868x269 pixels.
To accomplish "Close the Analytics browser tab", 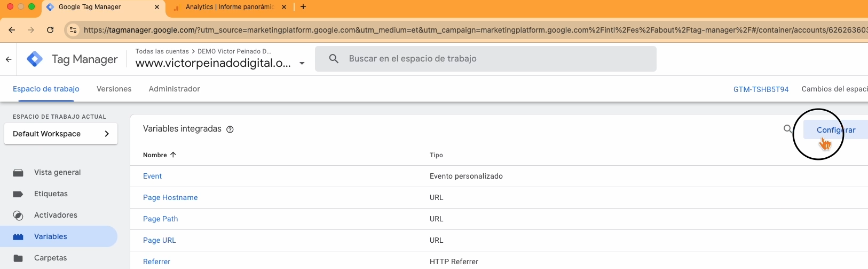I will [284, 7].
